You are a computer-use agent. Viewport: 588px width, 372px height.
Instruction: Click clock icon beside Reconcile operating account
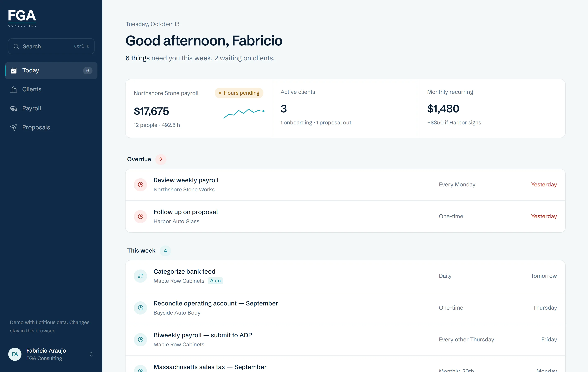click(140, 308)
